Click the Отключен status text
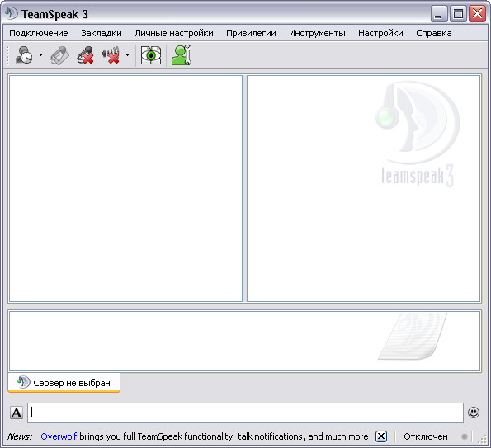The image size is (491, 448). point(426,436)
